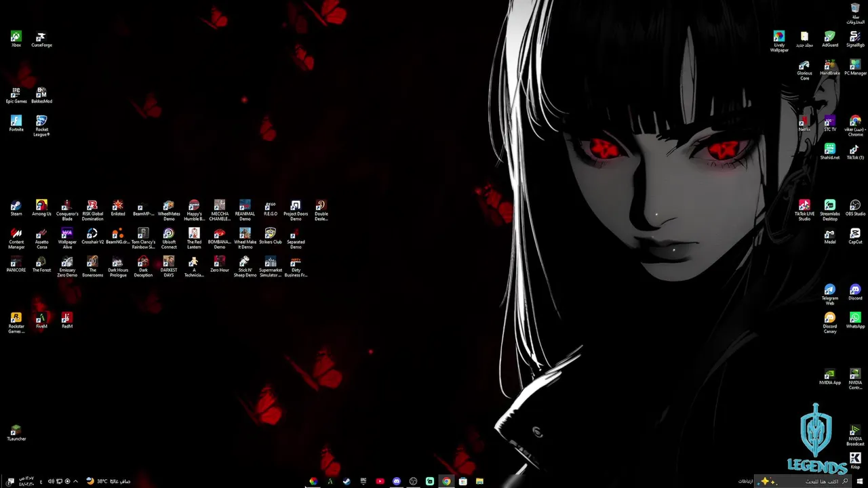
Task: Select RISK Global Domination shortcut
Action: tap(92, 211)
